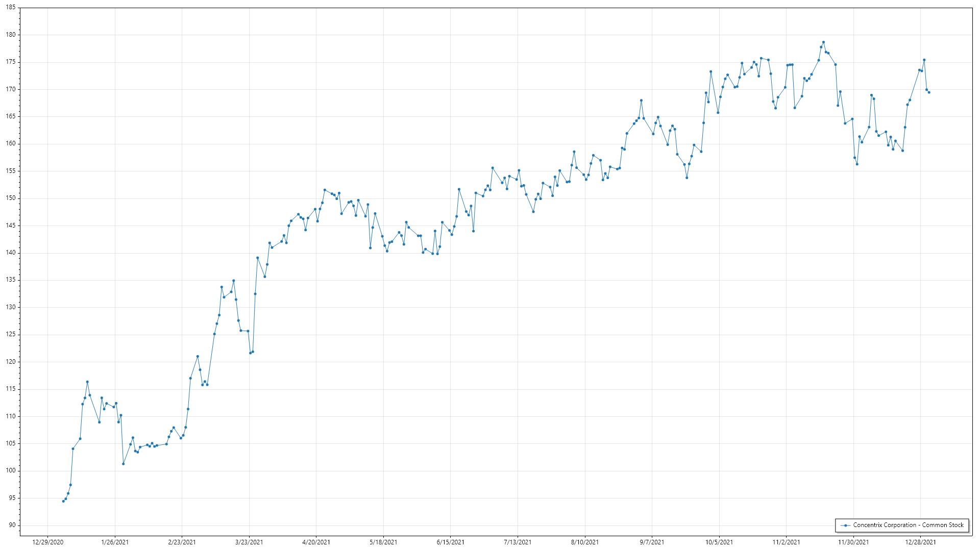Click the 120 y-axis tick label

(10, 362)
